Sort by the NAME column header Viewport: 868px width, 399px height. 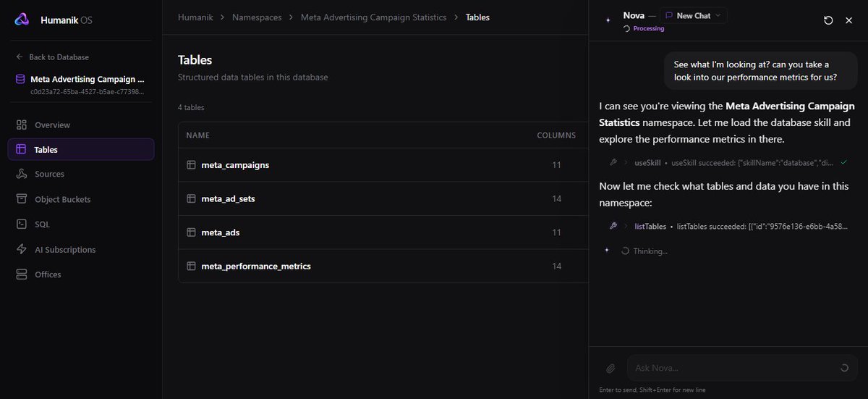pyautogui.click(x=197, y=135)
